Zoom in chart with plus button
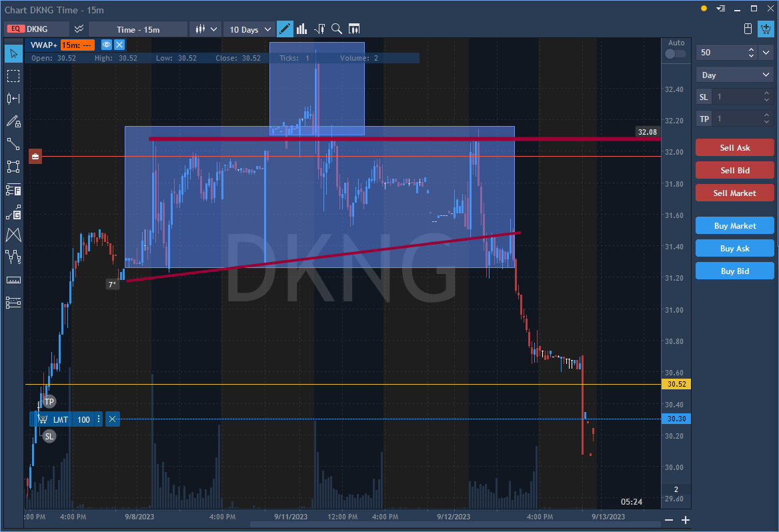Viewport: 779px width, 532px height. point(686,520)
